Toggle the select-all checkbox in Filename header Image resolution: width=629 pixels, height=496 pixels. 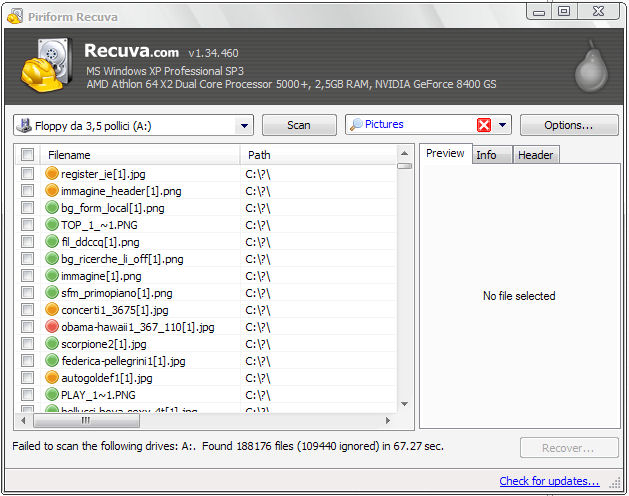[x=27, y=154]
